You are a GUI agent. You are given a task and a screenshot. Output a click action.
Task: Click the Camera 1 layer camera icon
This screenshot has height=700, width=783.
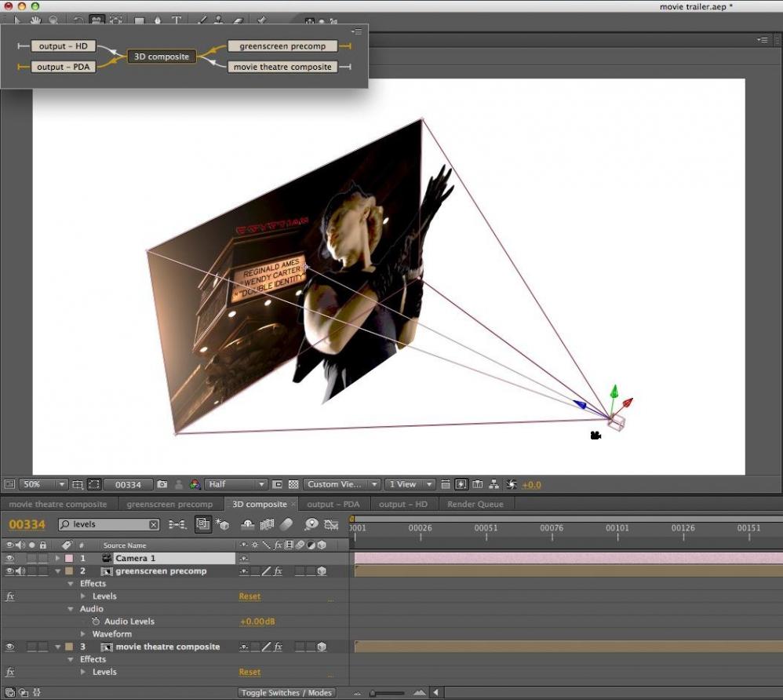click(x=107, y=558)
